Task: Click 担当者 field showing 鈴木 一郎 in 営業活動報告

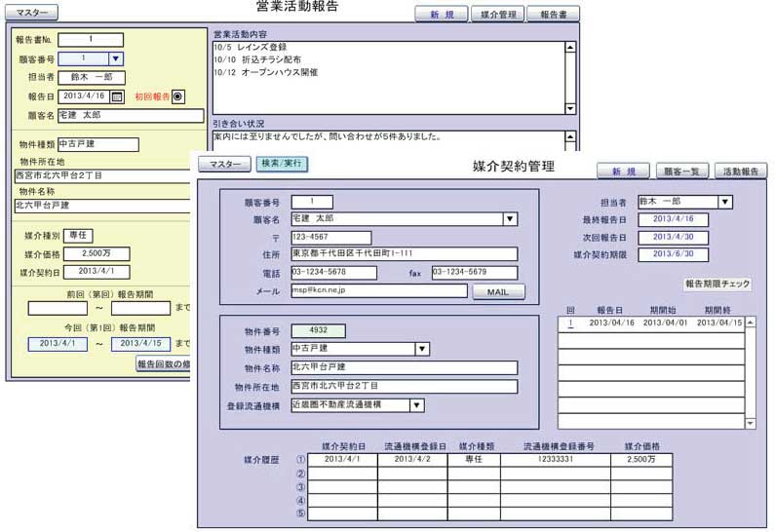Action: (x=92, y=78)
